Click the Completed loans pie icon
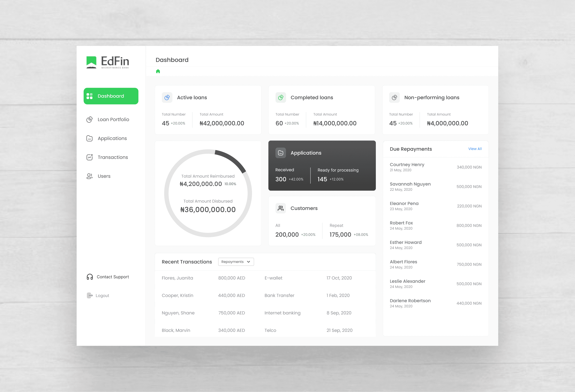Screen dimensions: 575x392 pos(281,97)
